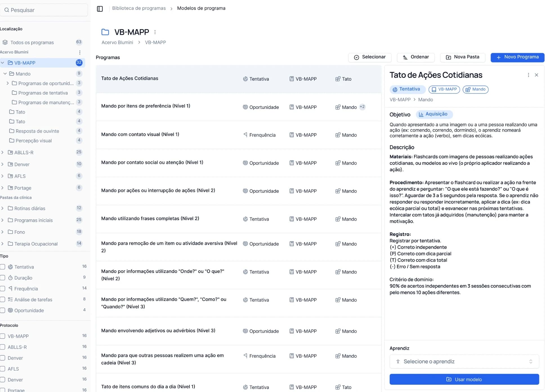Open the Selecione o aprendiz dropdown
The width and height of the screenshot is (554, 392).
click(464, 362)
